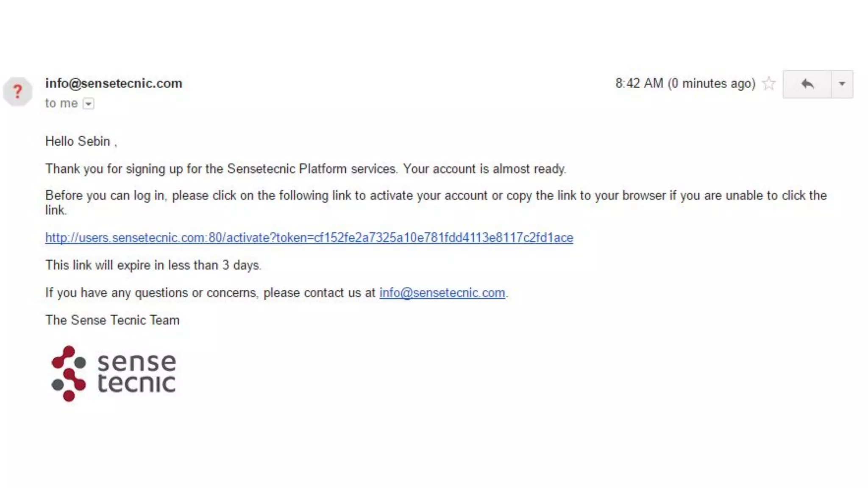
Task: Click the info@sensetecnic.com contact link in body
Action: click(442, 293)
